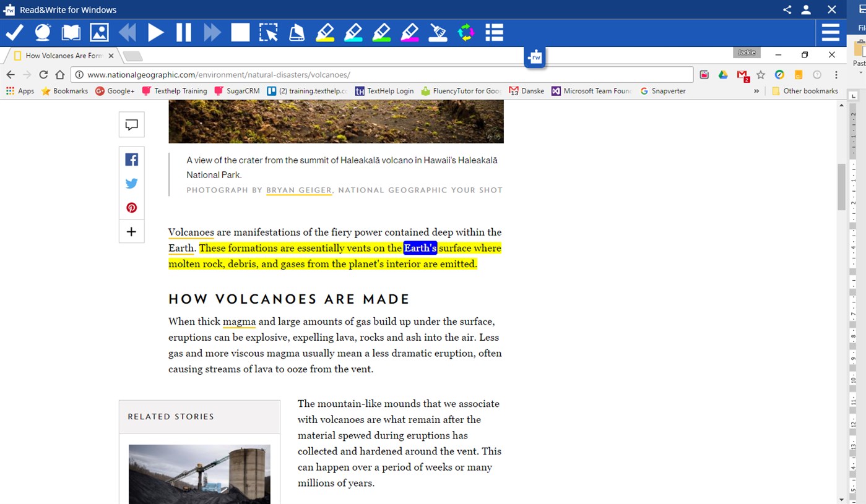Viewport: 866px width, 504px height.
Task: Follow the Volcanoes article link
Action: tap(191, 232)
